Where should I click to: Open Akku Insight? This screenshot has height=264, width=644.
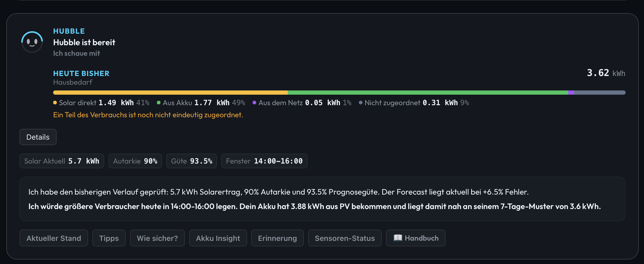218,238
